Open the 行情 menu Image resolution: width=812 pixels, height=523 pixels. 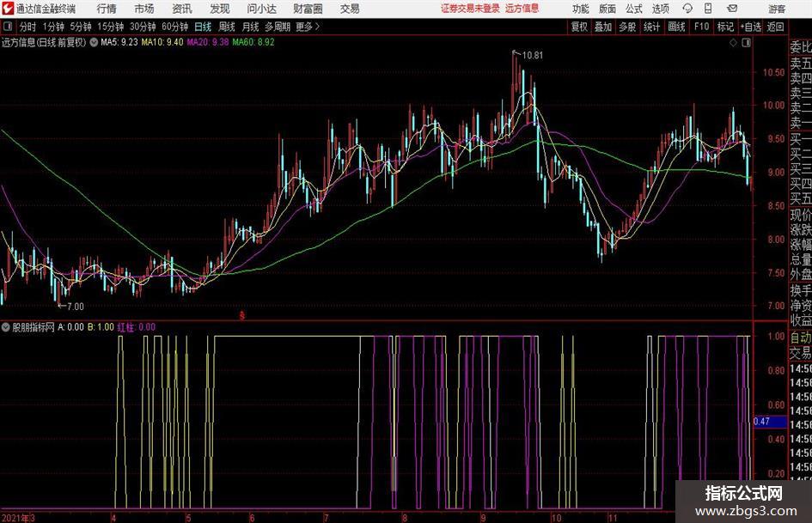click(107, 9)
